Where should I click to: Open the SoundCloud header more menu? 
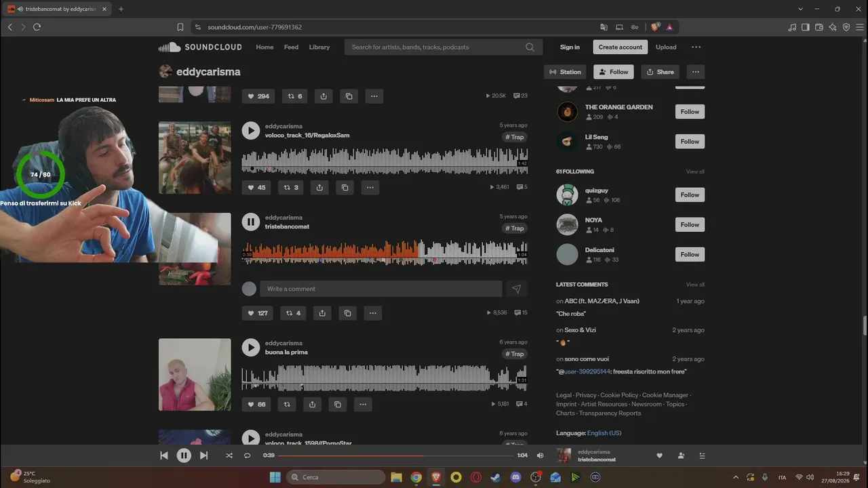pyautogui.click(x=696, y=47)
